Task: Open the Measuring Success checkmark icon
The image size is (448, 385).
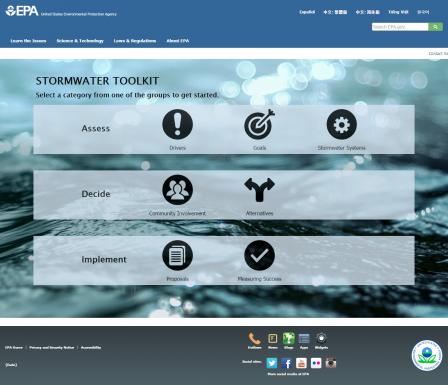Action: [260, 255]
